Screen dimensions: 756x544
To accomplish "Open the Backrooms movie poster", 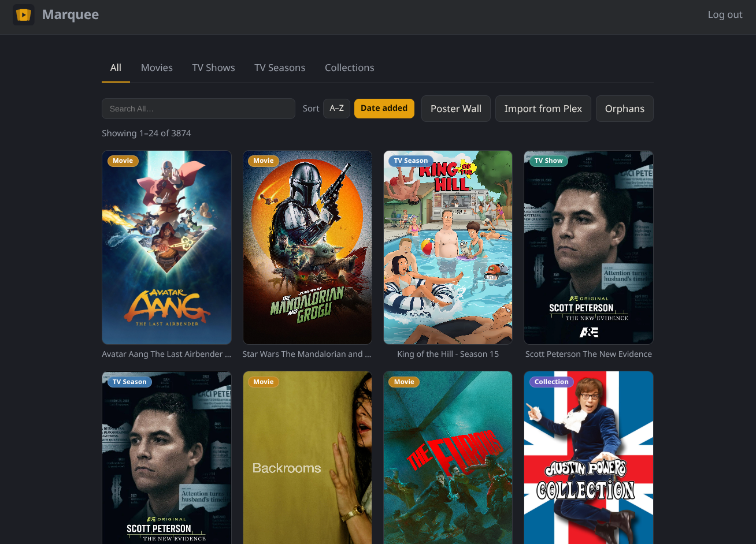I will tap(307, 457).
